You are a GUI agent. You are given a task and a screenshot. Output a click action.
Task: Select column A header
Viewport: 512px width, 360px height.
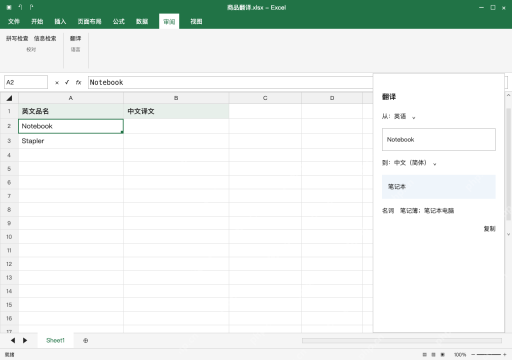71,98
